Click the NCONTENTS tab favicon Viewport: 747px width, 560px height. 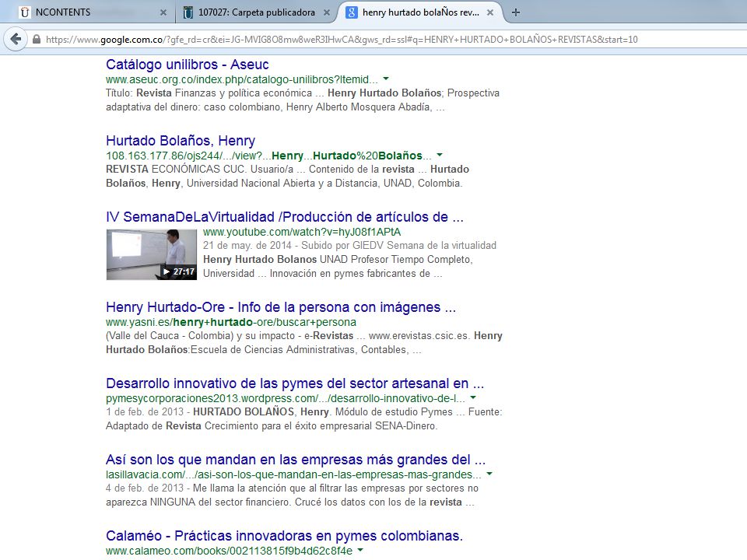pos(25,12)
